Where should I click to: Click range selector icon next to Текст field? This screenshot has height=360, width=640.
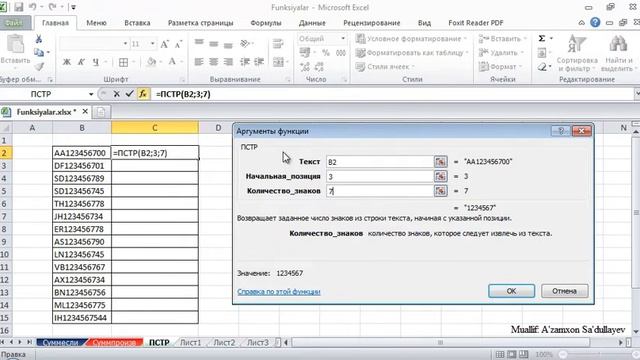[x=440, y=162]
